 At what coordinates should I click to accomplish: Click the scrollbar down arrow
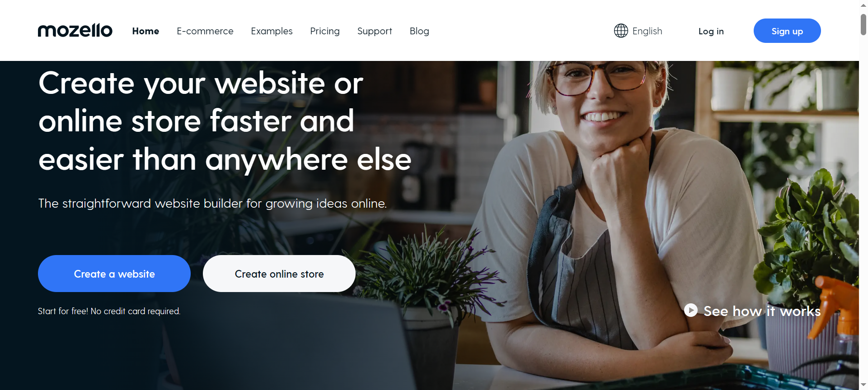pos(863,385)
